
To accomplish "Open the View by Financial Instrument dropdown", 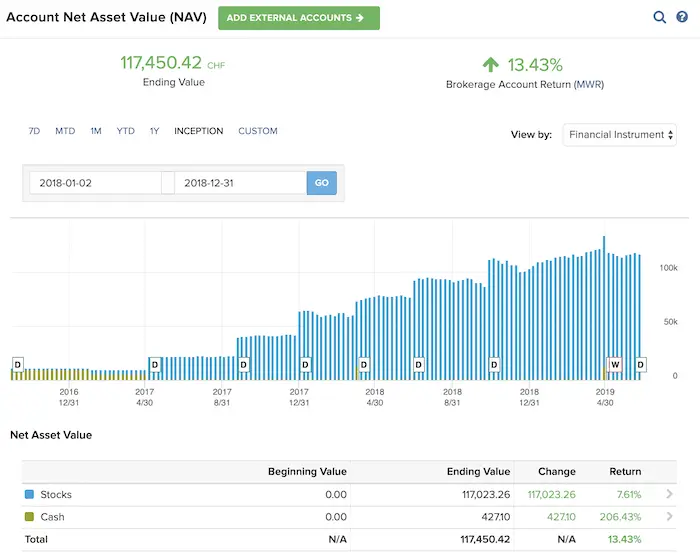I will pos(620,135).
